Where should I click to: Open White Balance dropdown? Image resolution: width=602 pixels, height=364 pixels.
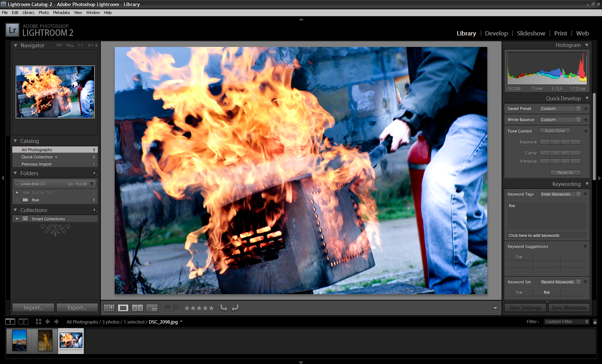pyautogui.click(x=560, y=120)
